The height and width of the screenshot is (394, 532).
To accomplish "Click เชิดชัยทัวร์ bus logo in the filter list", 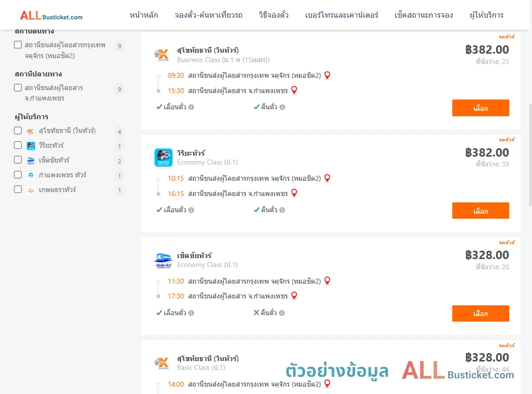I will click(x=31, y=161).
